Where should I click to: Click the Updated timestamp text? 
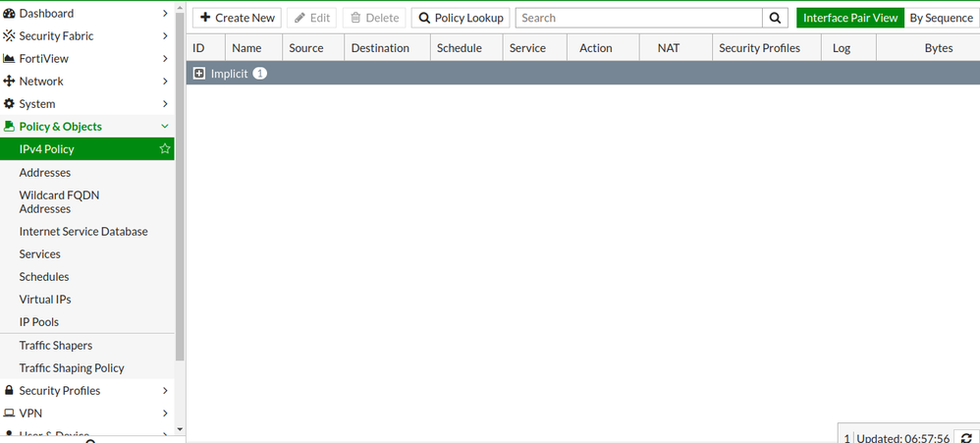pos(903,438)
